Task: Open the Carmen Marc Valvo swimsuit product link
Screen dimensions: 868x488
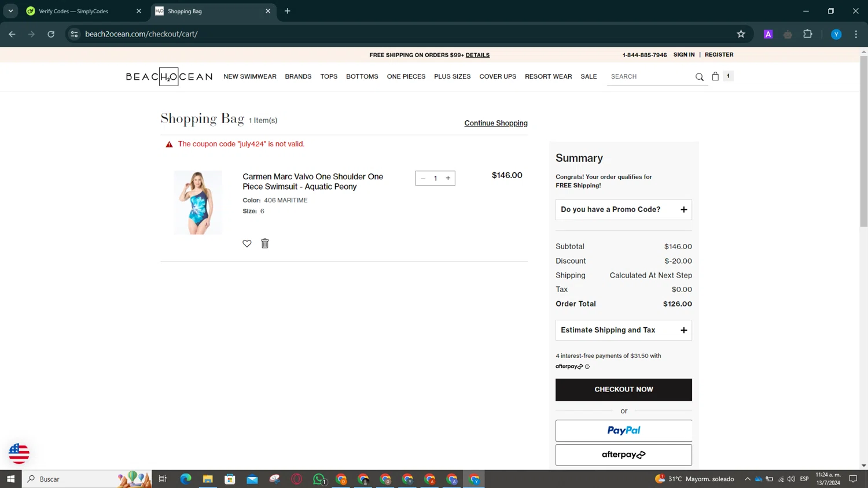Action: [x=313, y=182]
